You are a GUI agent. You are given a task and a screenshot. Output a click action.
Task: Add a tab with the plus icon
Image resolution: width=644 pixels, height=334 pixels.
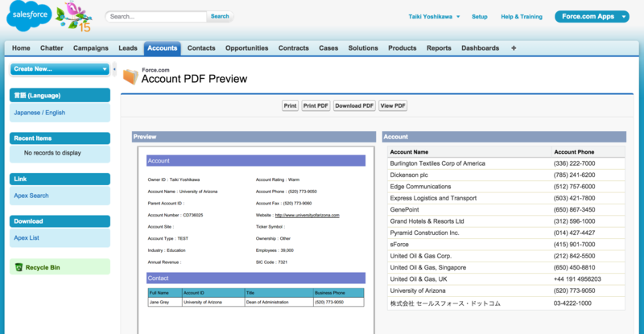coord(514,48)
